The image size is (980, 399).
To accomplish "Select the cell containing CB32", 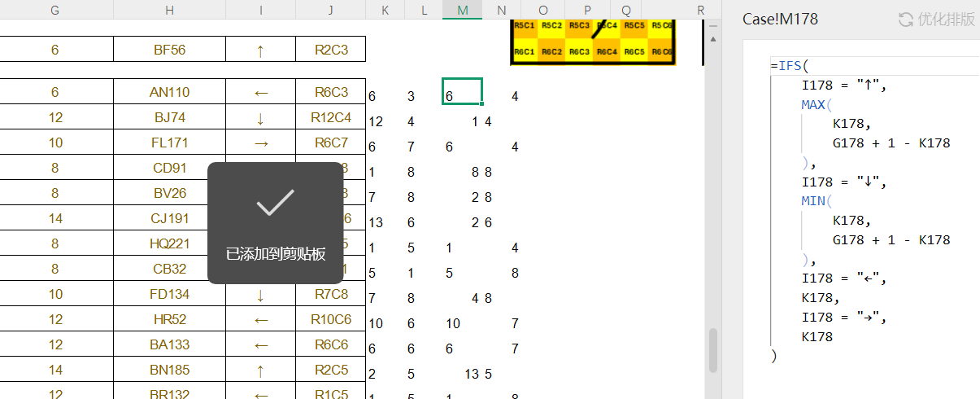I will (x=169, y=269).
